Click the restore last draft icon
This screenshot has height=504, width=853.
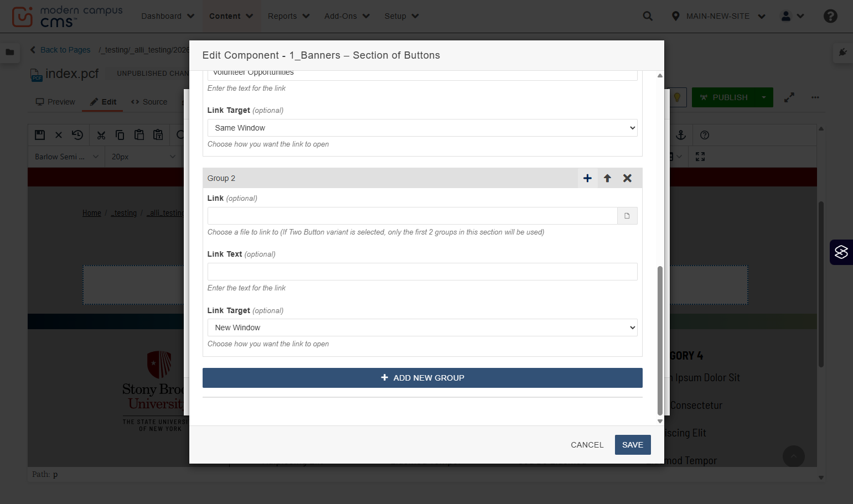[77, 135]
